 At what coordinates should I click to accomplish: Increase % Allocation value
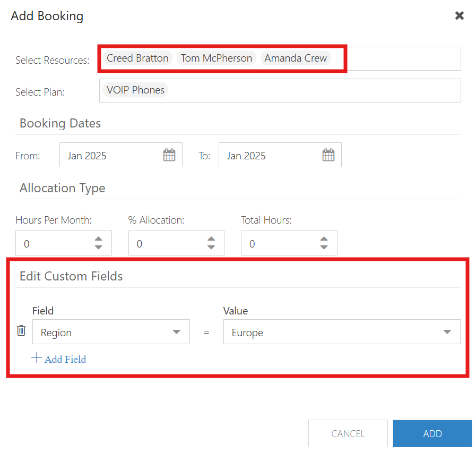(x=211, y=239)
